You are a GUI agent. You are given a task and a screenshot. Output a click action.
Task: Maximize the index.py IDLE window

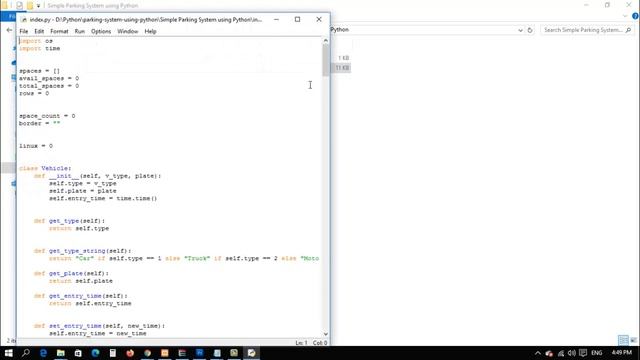coord(298,19)
